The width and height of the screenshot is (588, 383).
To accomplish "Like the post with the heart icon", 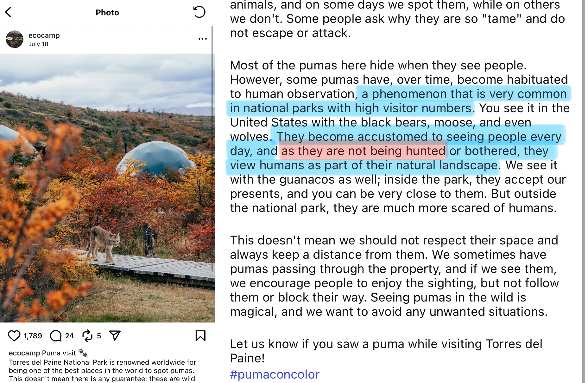I will (14, 336).
